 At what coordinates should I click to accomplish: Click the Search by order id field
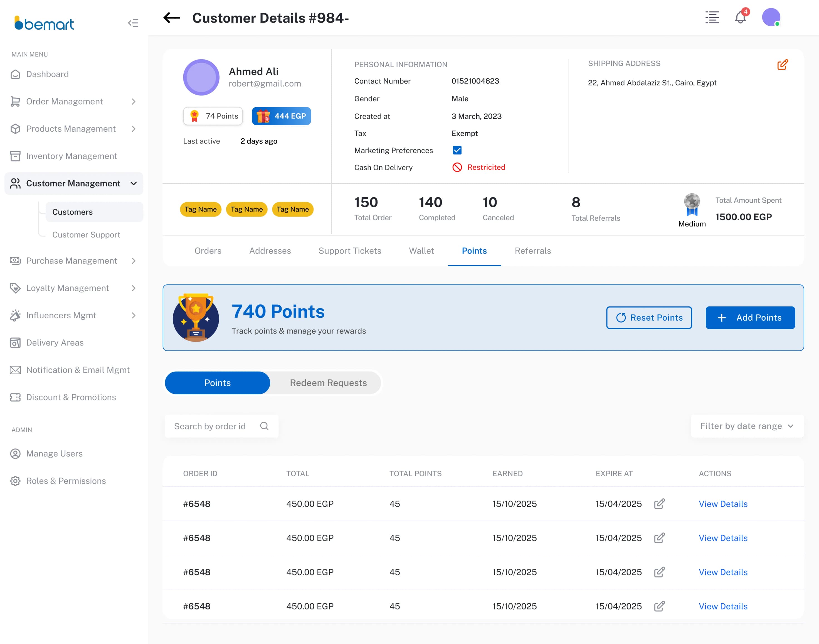(x=222, y=426)
